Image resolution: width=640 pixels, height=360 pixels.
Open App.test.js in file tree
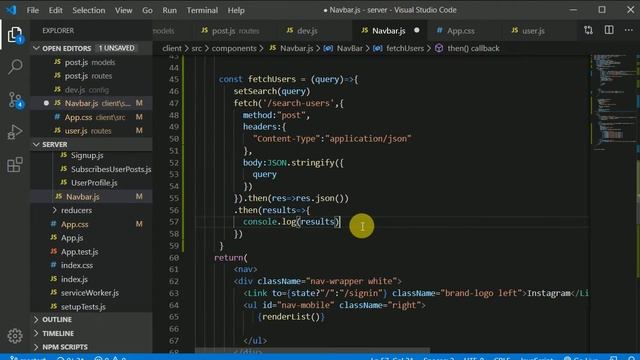tap(79, 252)
